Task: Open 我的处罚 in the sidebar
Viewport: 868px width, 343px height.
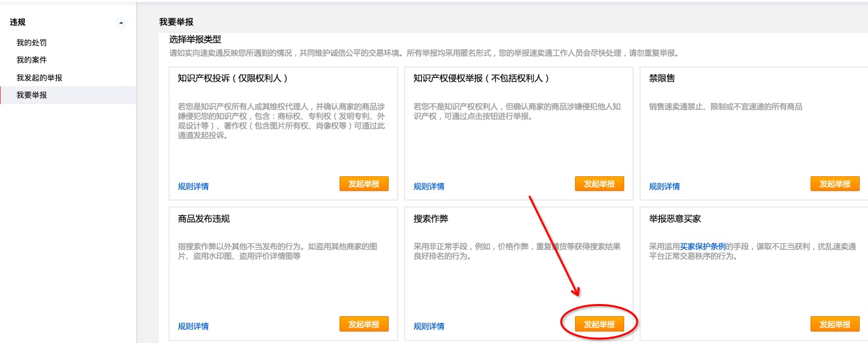Action: pos(31,43)
